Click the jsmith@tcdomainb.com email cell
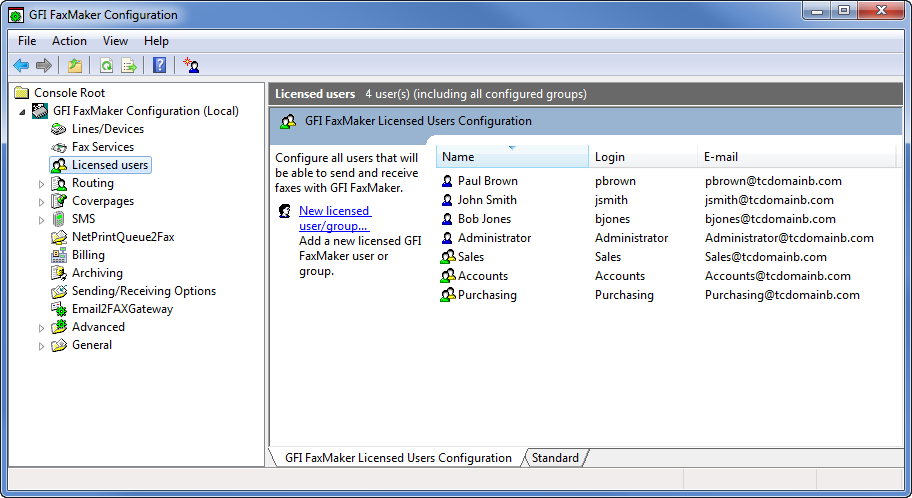 pyautogui.click(x=769, y=200)
